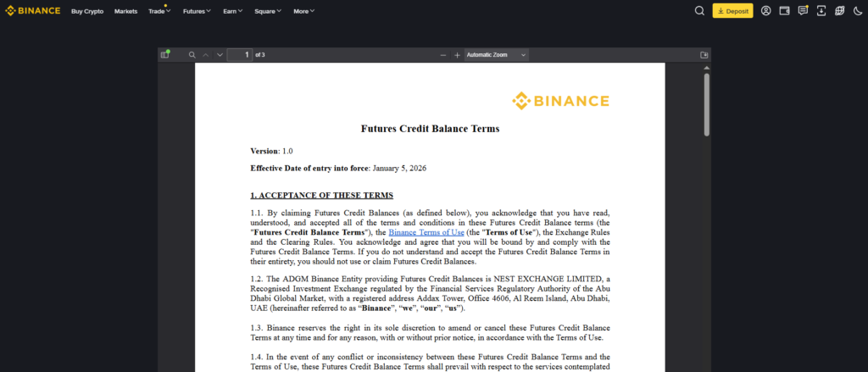
Task: Open the Automatic Zoom dropdown
Action: coord(497,55)
